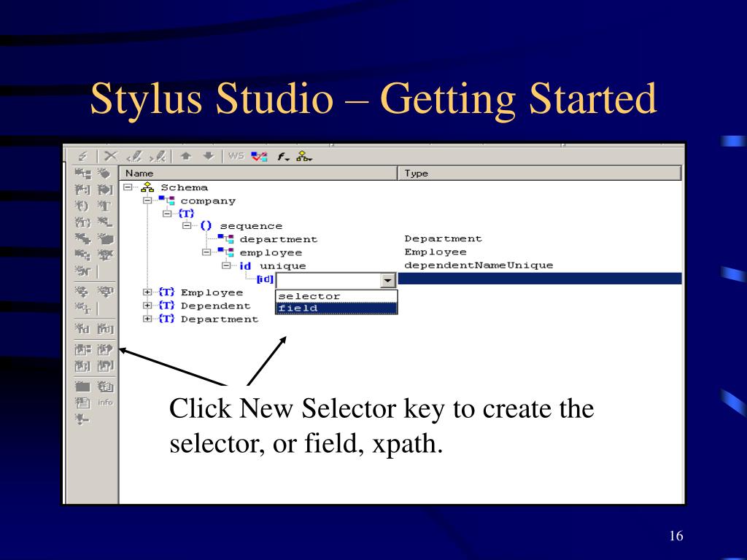Click the new {T} complex type sidebar icon
Image resolution: width=747 pixels, height=560 pixels.
(82, 222)
